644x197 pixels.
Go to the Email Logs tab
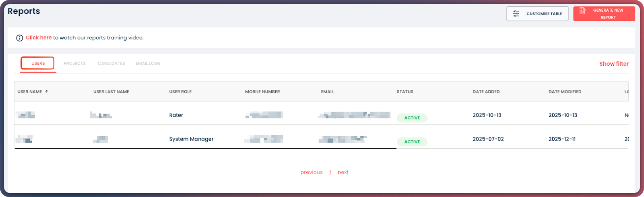tap(148, 63)
